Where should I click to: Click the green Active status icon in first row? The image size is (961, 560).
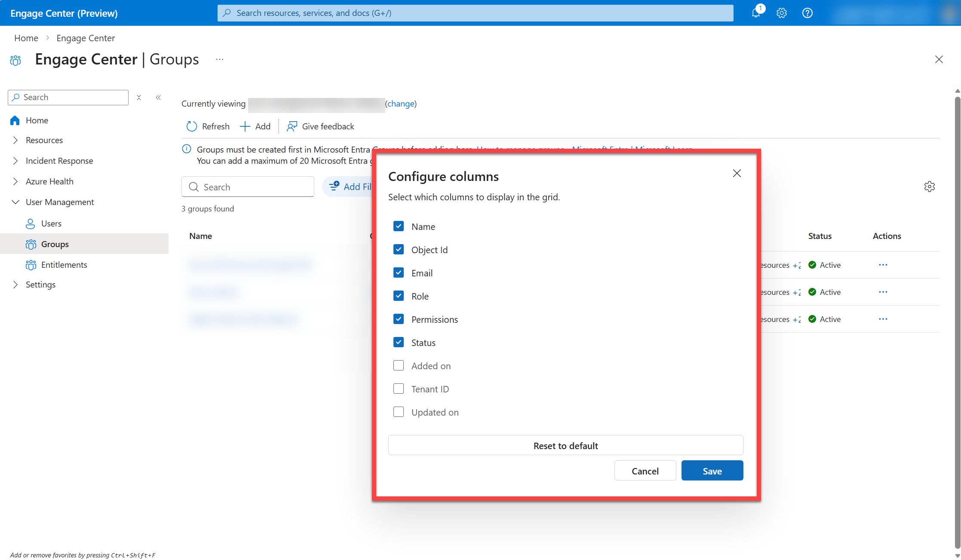click(x=812, y=265)
